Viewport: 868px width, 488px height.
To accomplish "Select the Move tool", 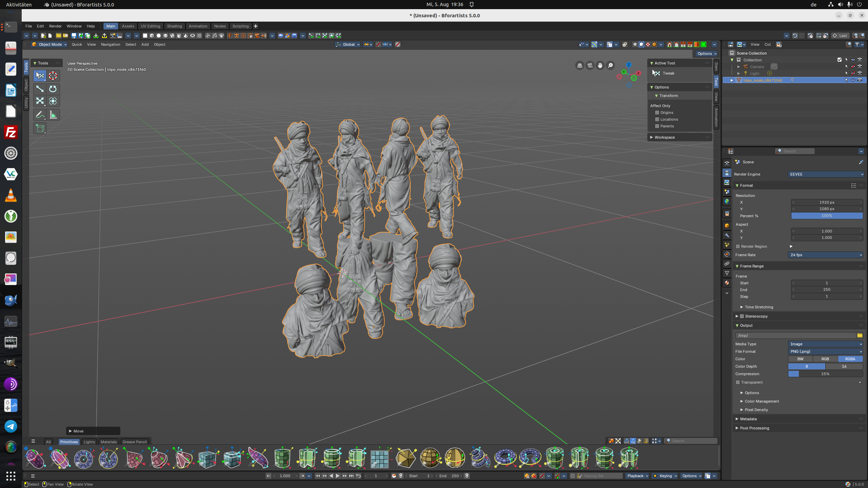I will (x=40, y=89).
